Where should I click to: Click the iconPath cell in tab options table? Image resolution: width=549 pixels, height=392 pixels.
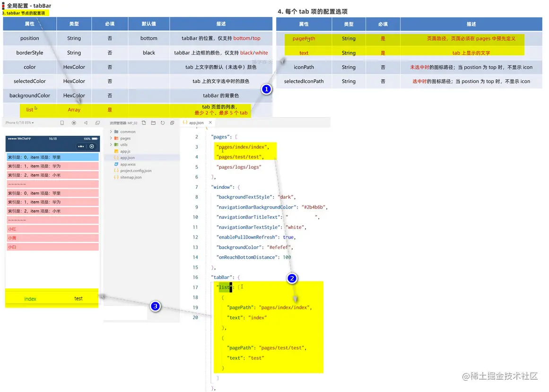tap(304, 67)
